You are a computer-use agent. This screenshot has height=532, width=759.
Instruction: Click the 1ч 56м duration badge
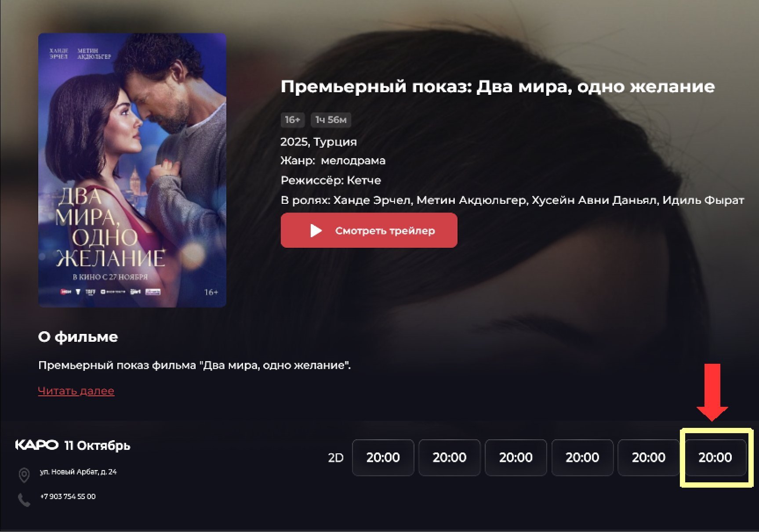[331, 119]
